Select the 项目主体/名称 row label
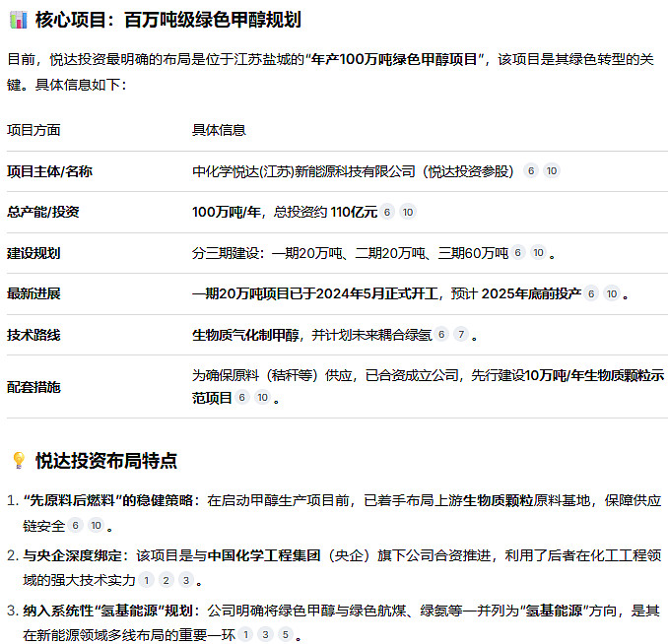Viewport: 668px width, 644px height. (49, 171)
